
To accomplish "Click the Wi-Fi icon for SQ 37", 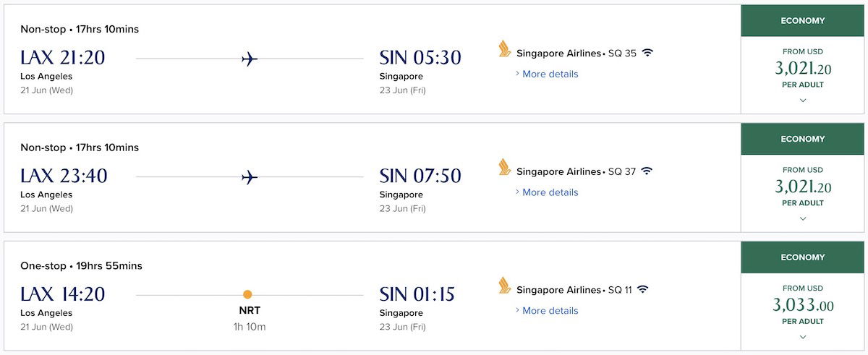I will coord(647,171).
